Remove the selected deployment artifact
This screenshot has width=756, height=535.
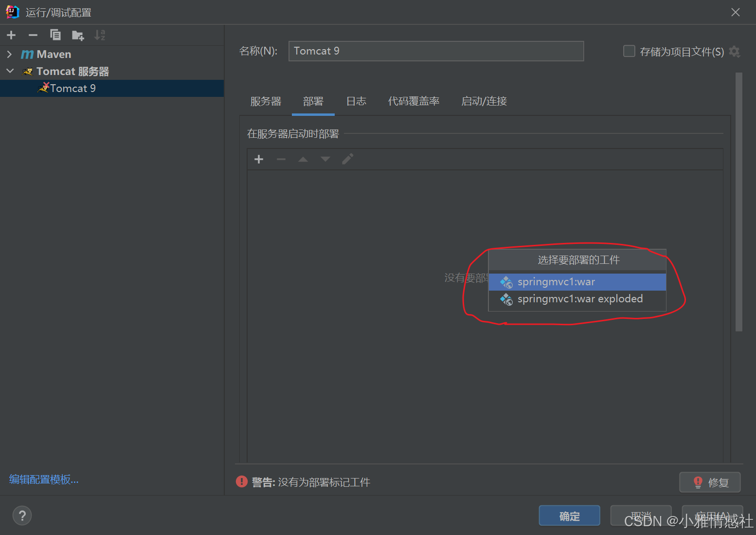point(281,159)
